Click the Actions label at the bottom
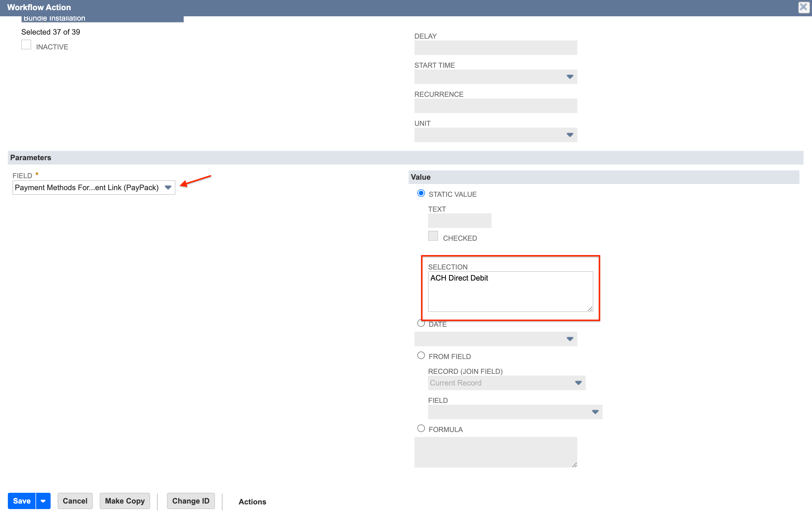 click(252, 501)
